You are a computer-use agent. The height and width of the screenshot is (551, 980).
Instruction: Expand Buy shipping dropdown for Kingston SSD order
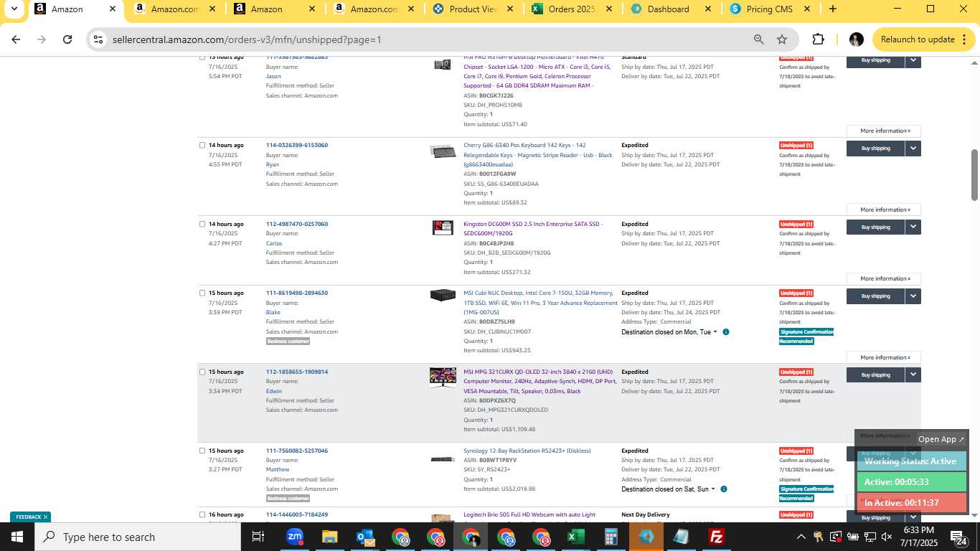[913, 227]
